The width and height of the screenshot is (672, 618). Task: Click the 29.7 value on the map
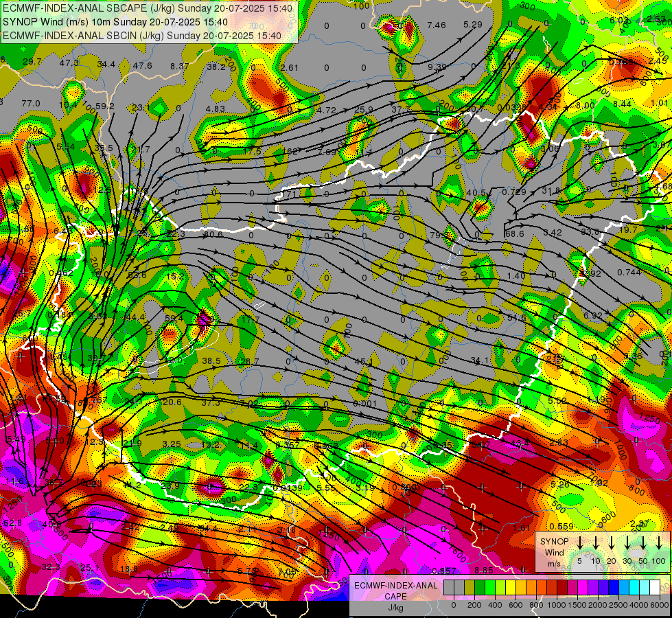[32, 62]
